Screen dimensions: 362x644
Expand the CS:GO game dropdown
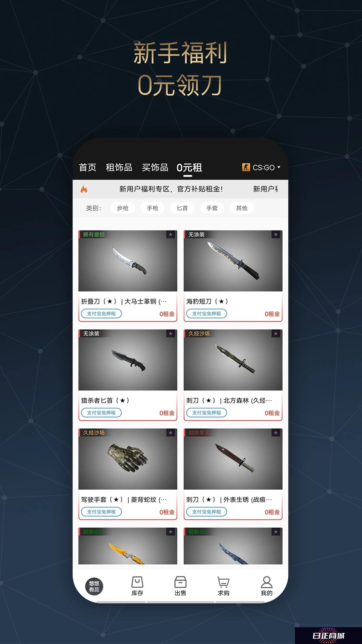(x=261, y=167)
